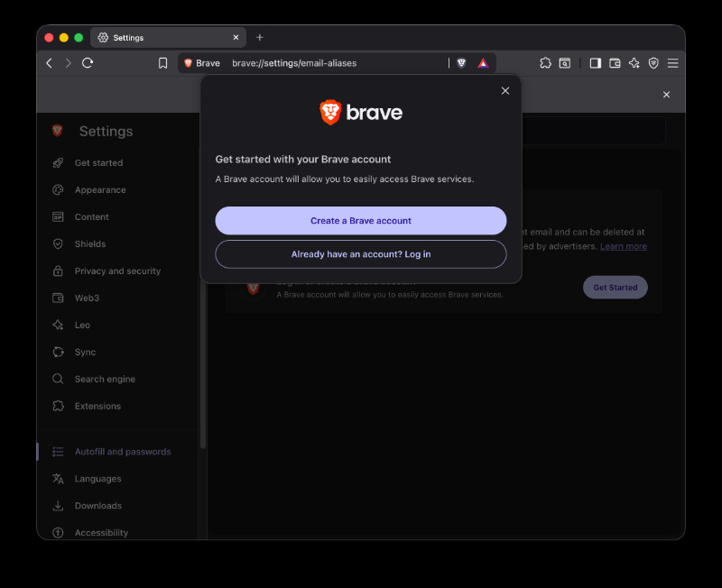Close the Brave account dialog
Viewport: 722px width, 588px height.
505,91
